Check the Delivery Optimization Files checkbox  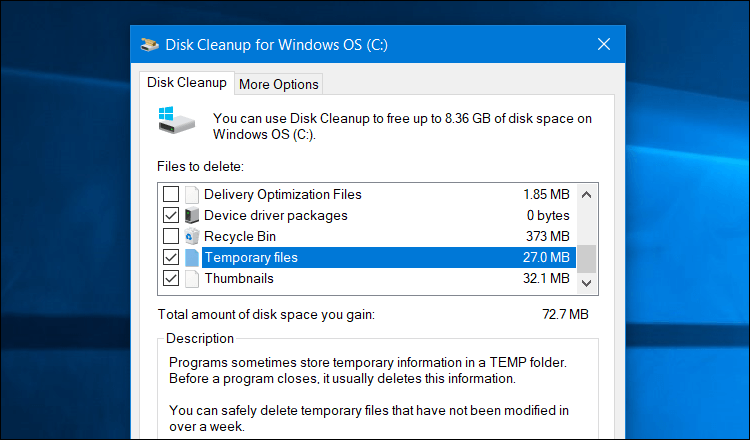(171, 194)
